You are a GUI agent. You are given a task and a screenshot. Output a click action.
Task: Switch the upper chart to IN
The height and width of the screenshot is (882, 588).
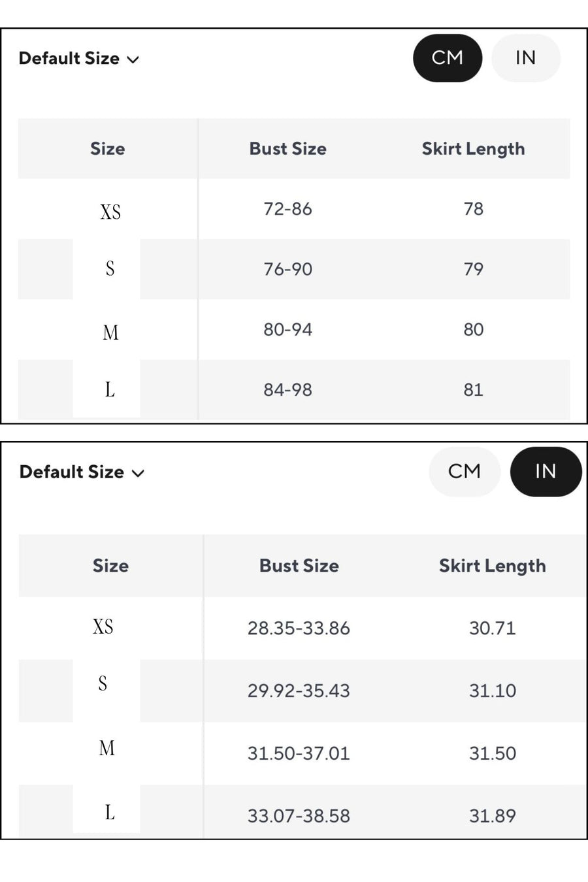[525, 58]
